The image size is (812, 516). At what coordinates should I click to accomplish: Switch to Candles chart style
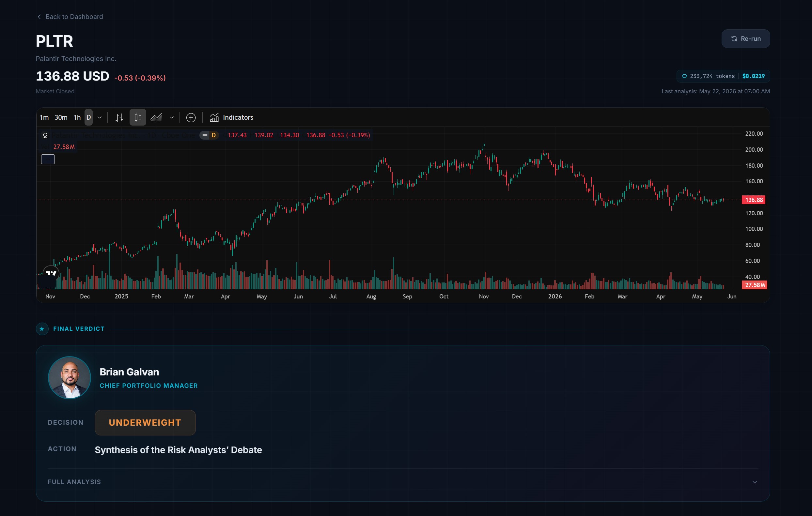coord(138,117)
